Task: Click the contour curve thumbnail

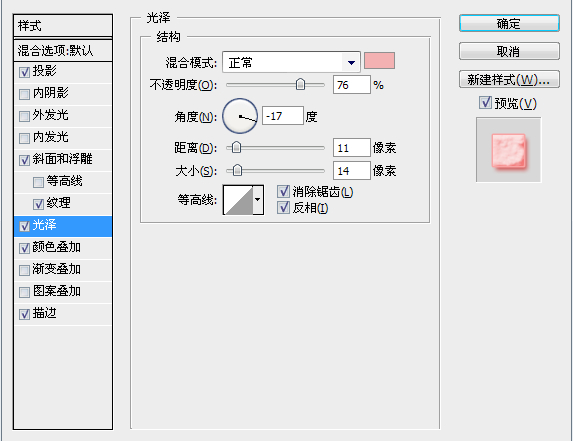Action: [238, 200]
